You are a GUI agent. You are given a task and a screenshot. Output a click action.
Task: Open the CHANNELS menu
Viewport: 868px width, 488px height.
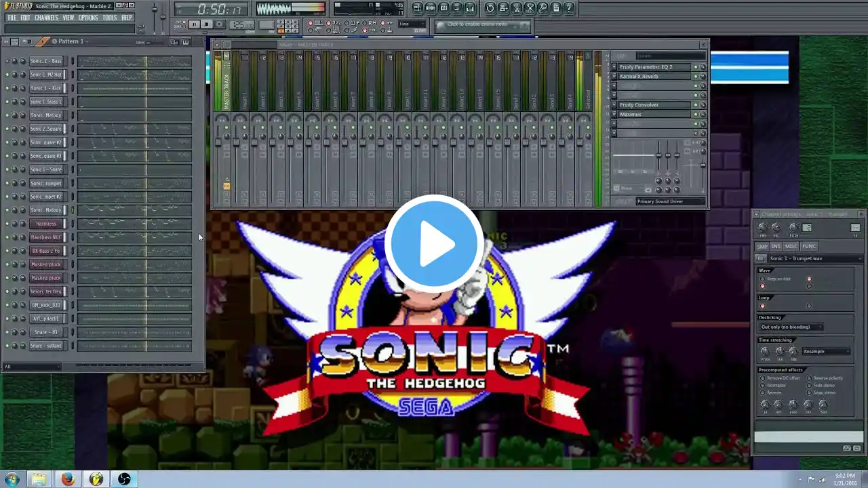coord(46,18)
